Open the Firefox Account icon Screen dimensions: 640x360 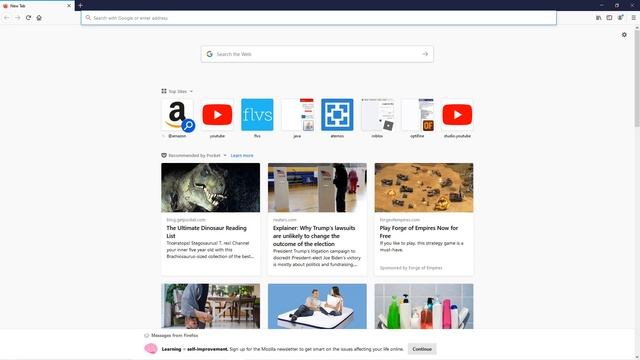[620, 18]
